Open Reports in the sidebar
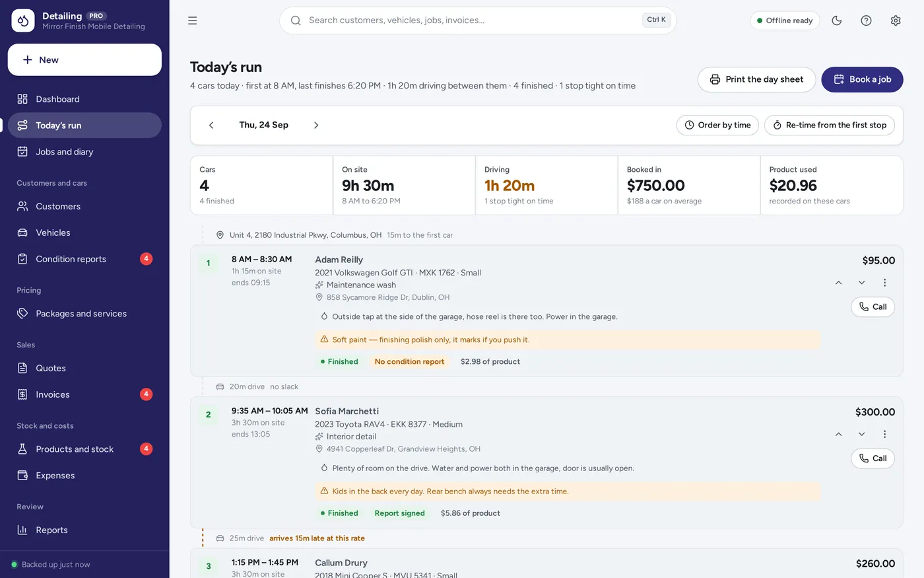Screen dimensions: 924x578 click(x=84, y=530)
